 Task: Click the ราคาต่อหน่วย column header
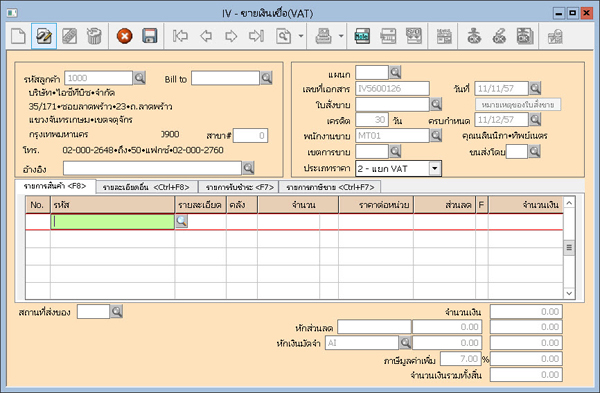click(x=376, y=205)
